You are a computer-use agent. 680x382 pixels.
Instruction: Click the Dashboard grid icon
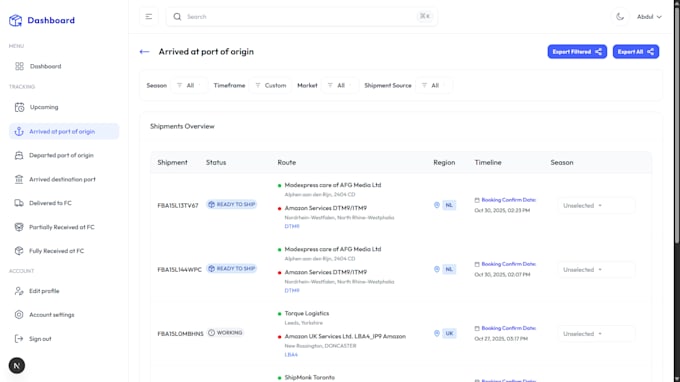[19, 66]
